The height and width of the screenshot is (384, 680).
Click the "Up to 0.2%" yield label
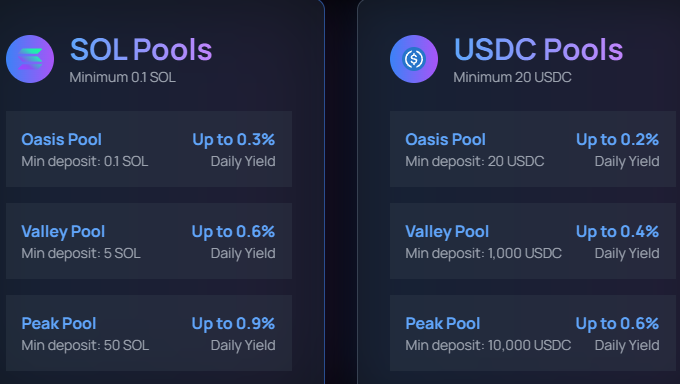point(618,140)
